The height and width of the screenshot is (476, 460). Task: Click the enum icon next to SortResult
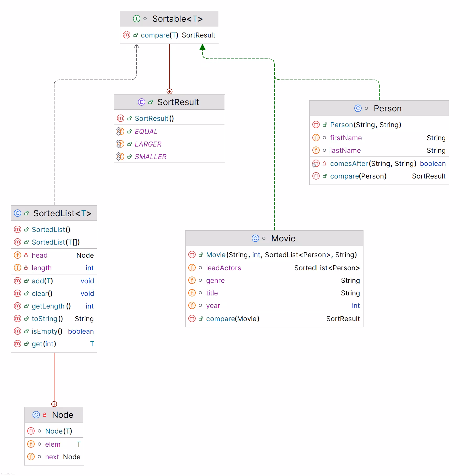pyautogui.click(x=141, y=102)
